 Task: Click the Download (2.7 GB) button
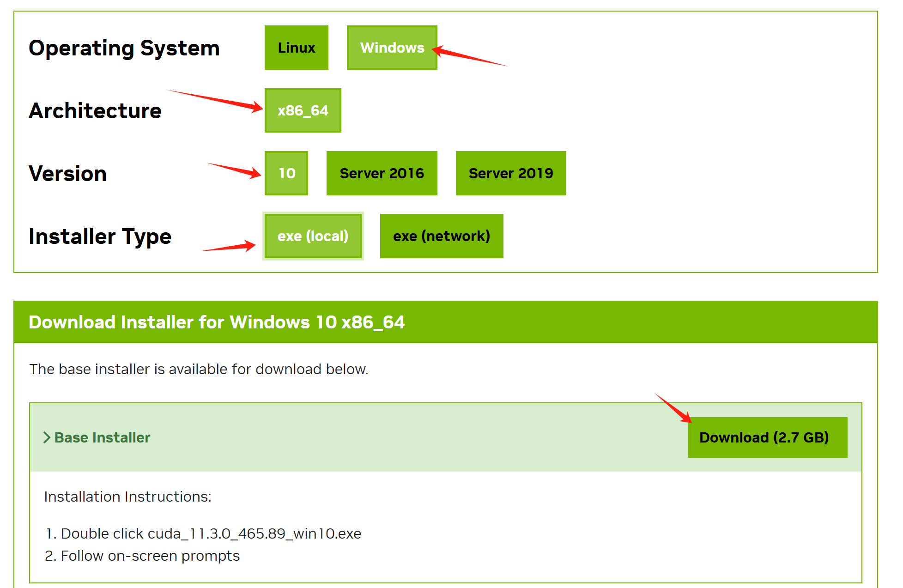pos(767,437)
